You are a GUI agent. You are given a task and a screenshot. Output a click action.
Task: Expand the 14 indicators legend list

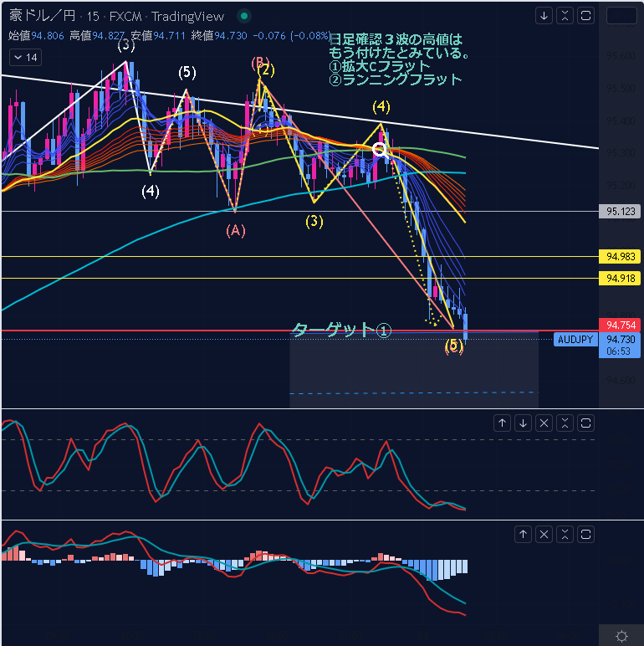coord(24,57)
